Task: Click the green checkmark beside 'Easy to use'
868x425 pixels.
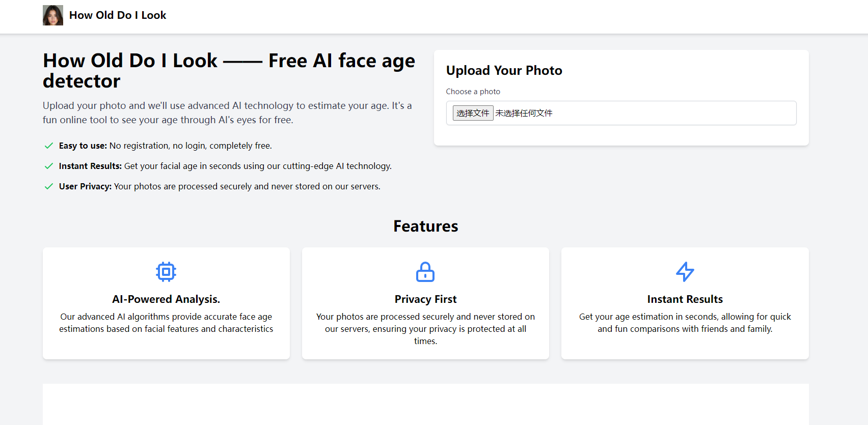Action: [x=49, y=146]
